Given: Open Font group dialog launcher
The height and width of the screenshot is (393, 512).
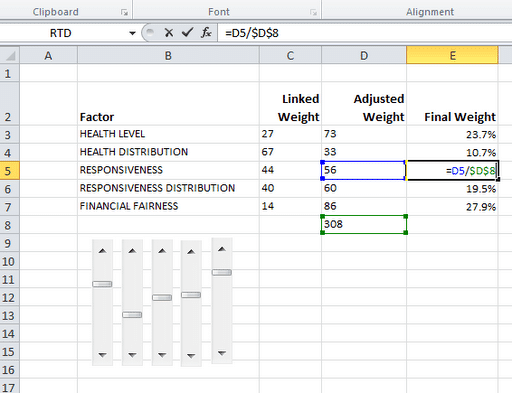Looking at the screenshot, I should tap(313, 12).
